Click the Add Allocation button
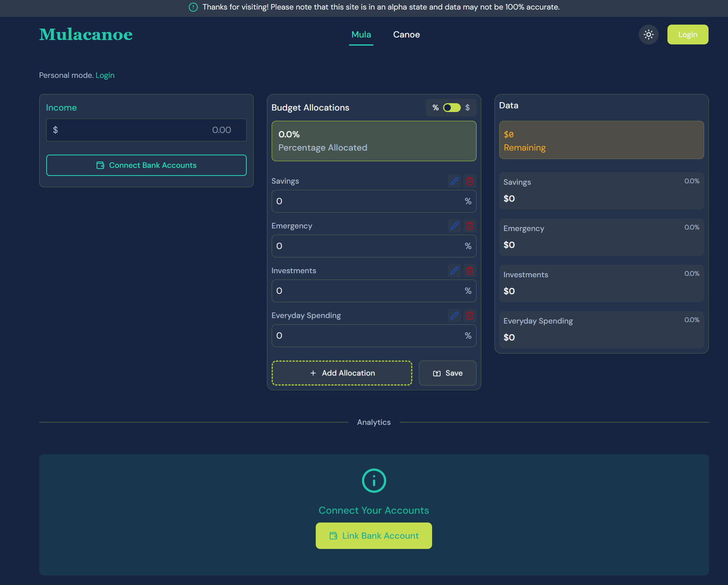 click(x=342, y=373)
